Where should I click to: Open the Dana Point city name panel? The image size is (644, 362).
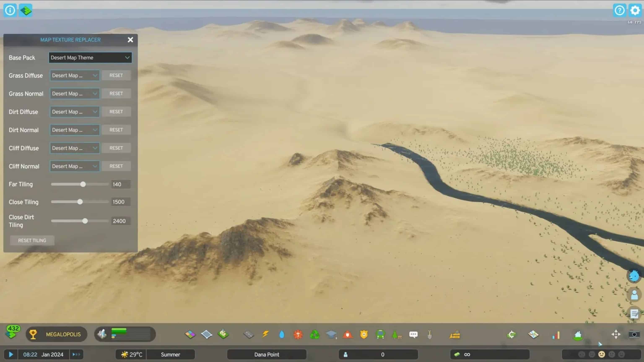(267, 354)
